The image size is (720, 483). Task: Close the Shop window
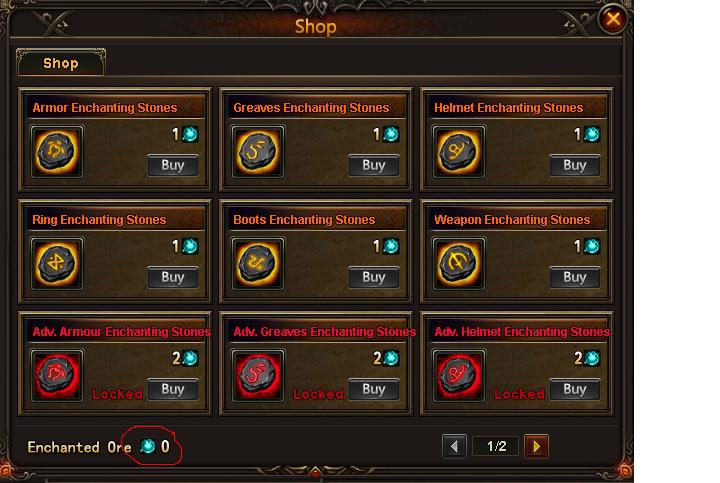pos(613,19)
